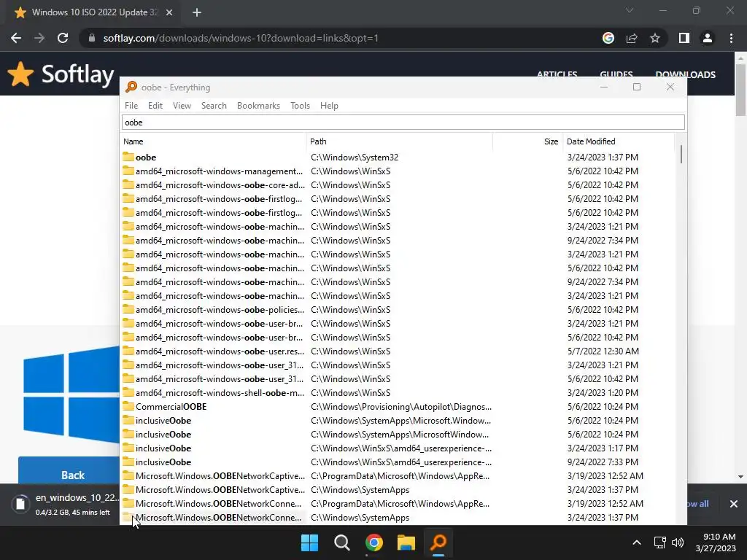Sort results by Date Modified column

[x=619, y=141]
